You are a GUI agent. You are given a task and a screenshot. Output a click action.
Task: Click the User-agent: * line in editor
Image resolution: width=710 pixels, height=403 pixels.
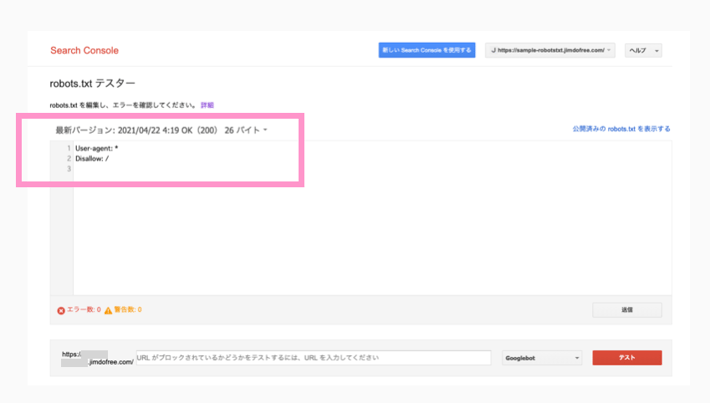(96, 148)
